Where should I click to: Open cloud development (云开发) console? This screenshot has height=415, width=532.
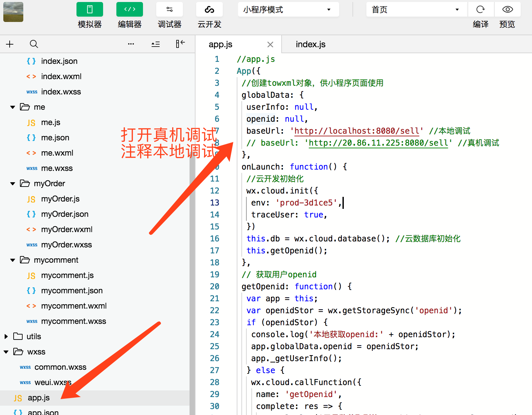[x=209, y=9]
